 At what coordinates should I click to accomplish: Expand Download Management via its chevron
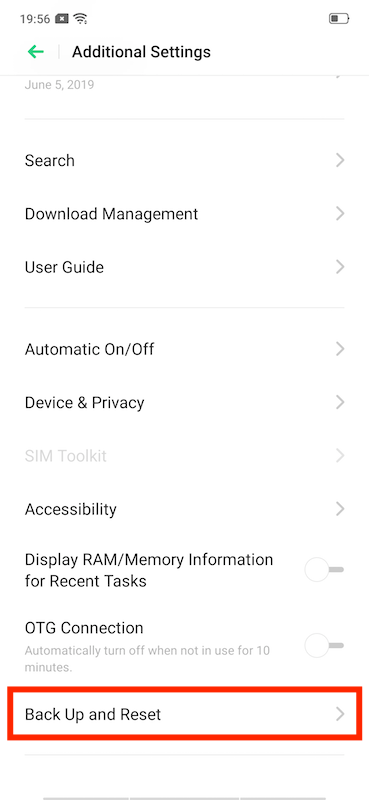[x=340, y=214]
